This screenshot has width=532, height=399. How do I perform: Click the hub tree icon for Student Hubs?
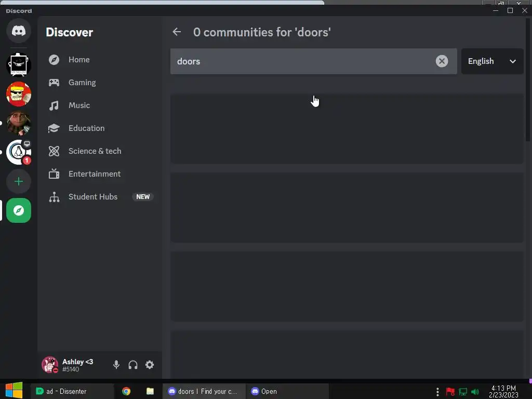click(54, 197)
